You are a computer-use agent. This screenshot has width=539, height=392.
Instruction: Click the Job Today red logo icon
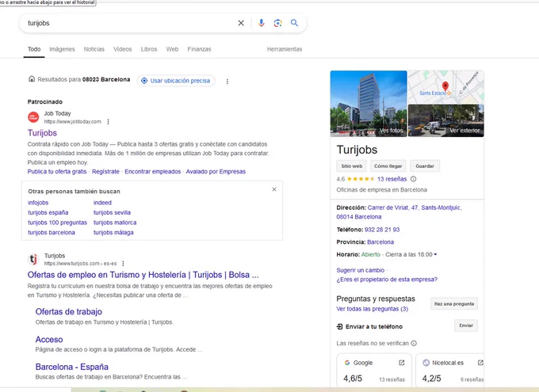[33, 117]
